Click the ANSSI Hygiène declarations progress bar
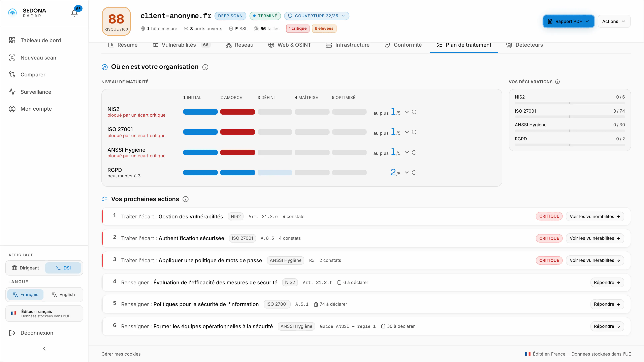This screenshot has height=362, width=644. click(x=570, y=131)
